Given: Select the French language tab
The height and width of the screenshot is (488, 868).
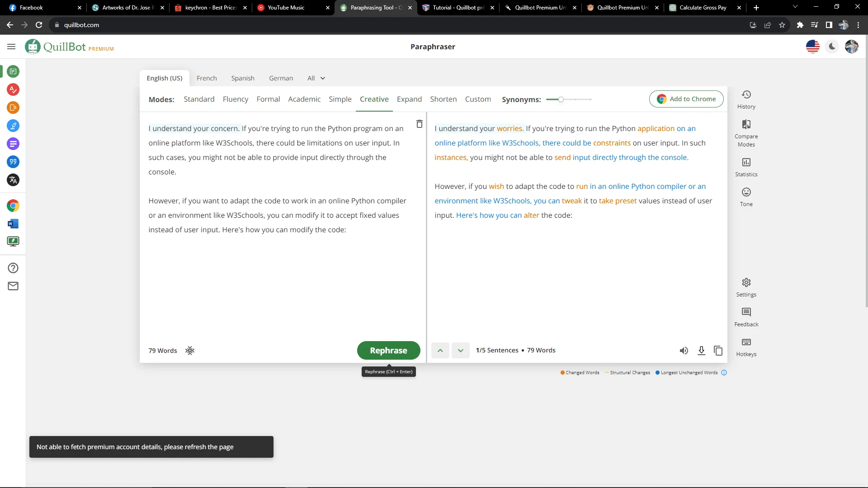Looking at the screenshot, I should [x=207, y=78].
